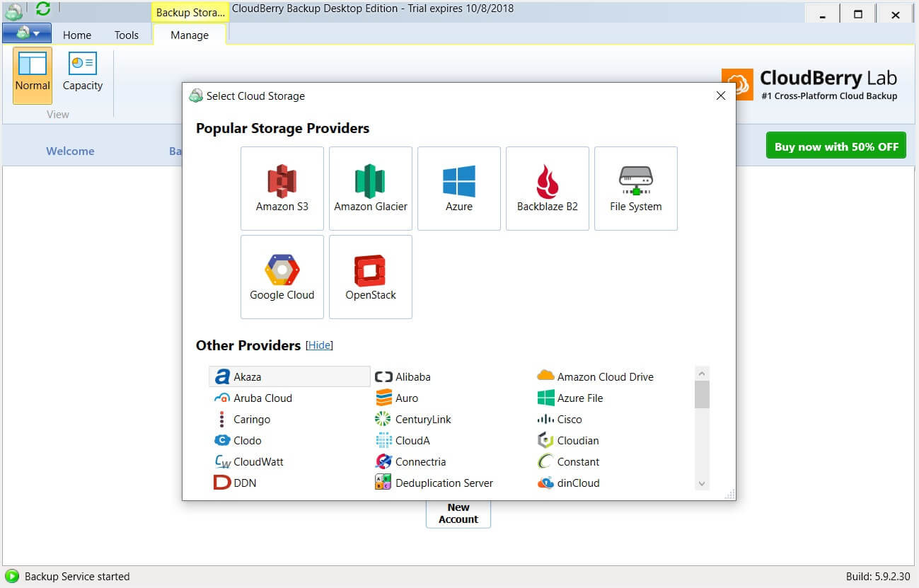The width and height of the screenshot is (919, 588).
Task: Open the Home ribbon tab
Action: tap(77, 35)
